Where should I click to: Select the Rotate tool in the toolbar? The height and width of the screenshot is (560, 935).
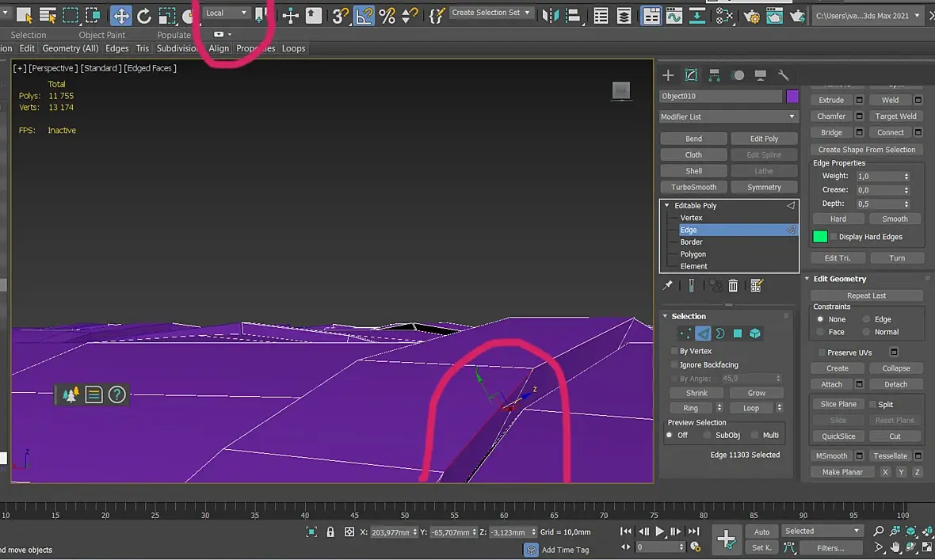click(x=143, y=15)
